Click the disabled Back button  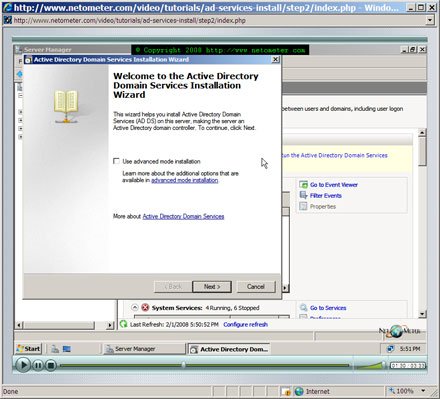pyautogui.click(x=173, y=287)
